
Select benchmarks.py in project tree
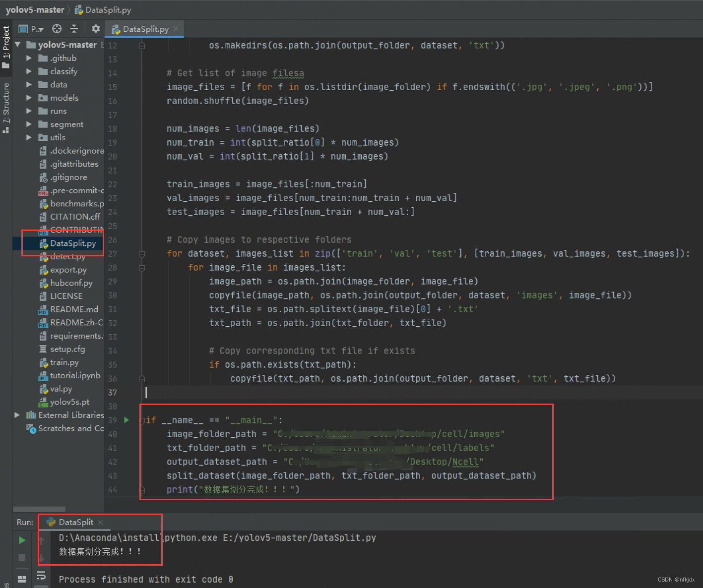71,203
